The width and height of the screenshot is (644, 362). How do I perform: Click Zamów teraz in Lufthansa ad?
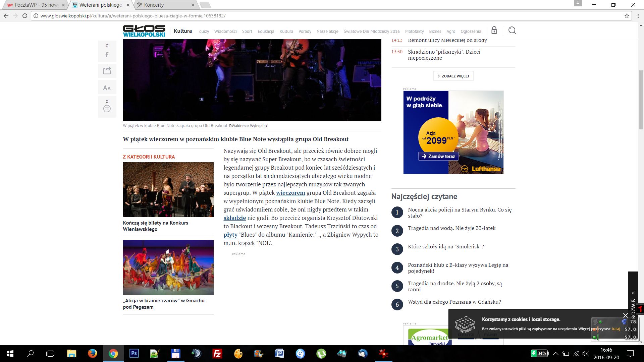pos(438,156)
